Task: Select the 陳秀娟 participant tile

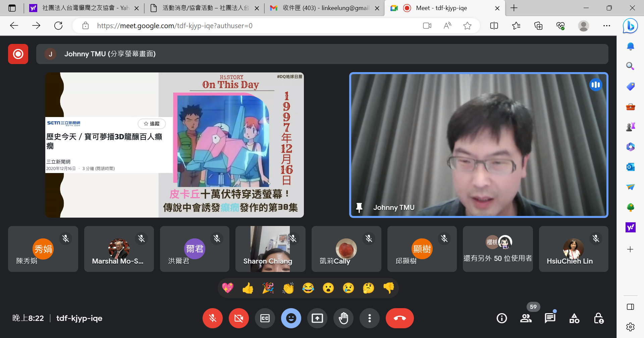Action: 43,249
